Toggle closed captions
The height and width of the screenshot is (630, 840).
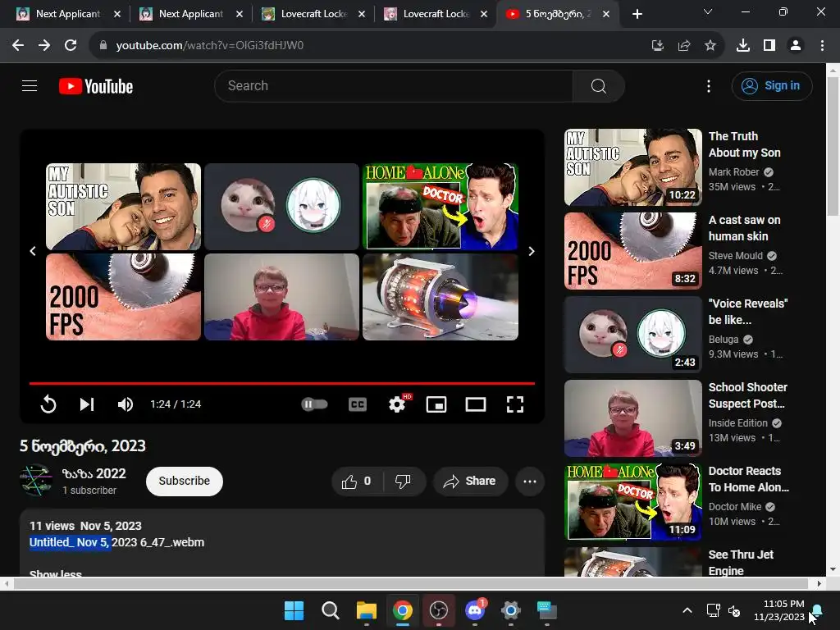(x=358, y=404)
